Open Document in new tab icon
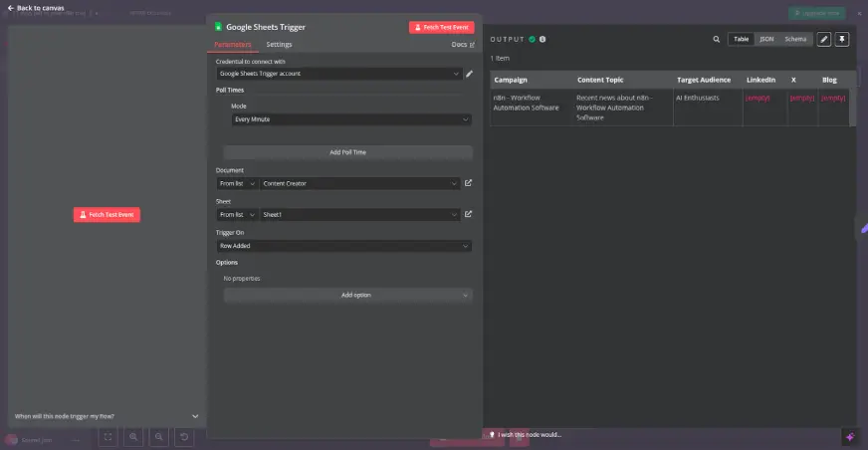Viewport: 868px width, 450px height. click(x=469, y=183)
